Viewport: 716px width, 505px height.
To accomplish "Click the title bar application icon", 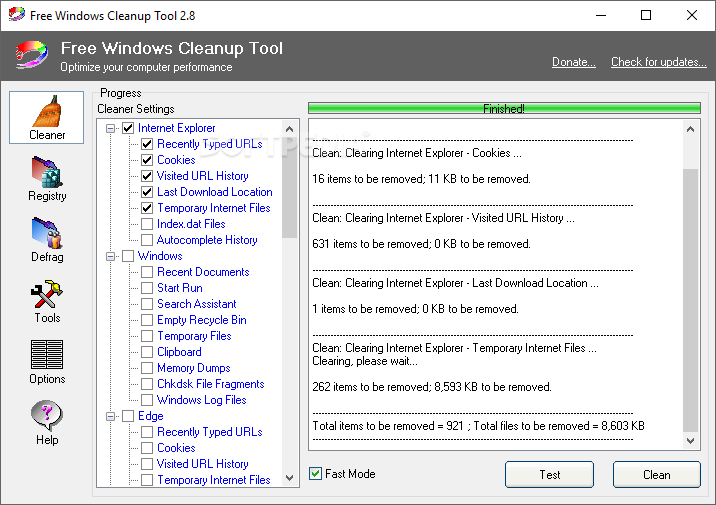I will (x=16, y=14).
